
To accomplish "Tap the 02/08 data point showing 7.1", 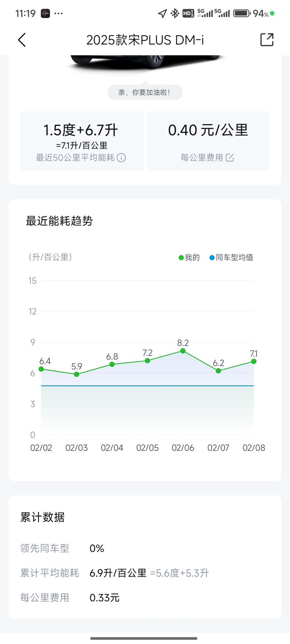I will tap(254, 361).
